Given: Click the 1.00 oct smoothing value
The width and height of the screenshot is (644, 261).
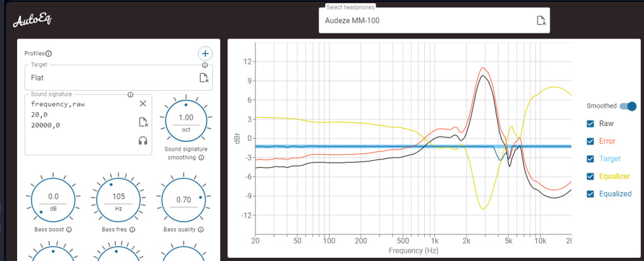Looking at the screenshot, I should pos(186,117).
